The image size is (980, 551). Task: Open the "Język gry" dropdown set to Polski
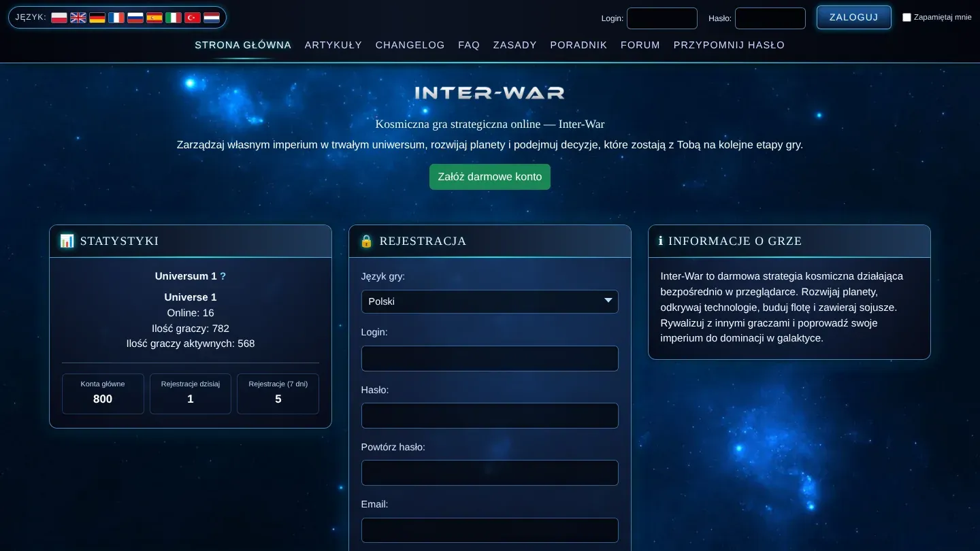point(490,301)
